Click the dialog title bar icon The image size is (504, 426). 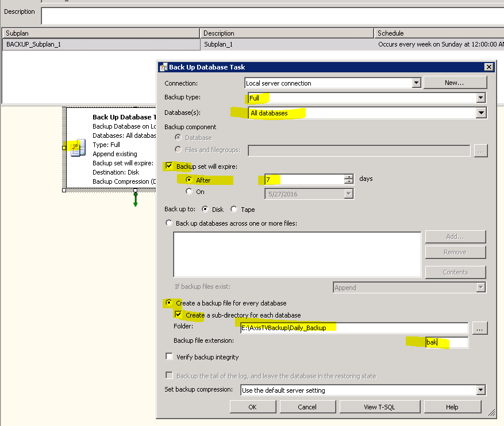164,67
